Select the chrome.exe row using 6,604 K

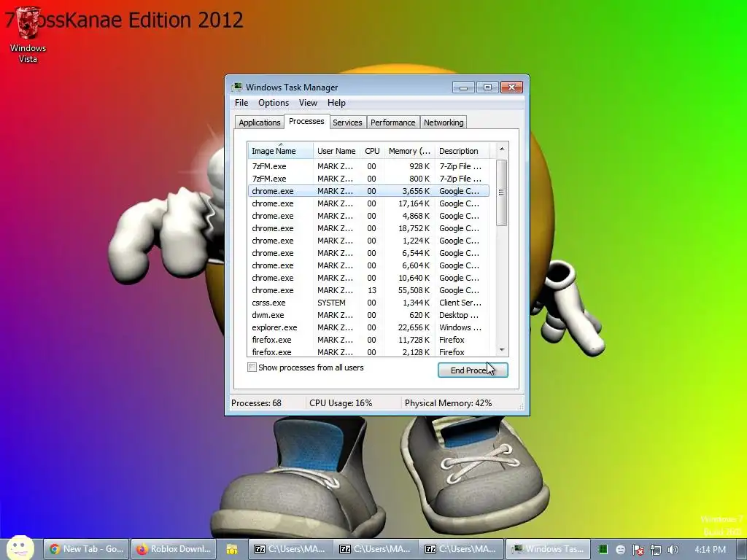368,265
